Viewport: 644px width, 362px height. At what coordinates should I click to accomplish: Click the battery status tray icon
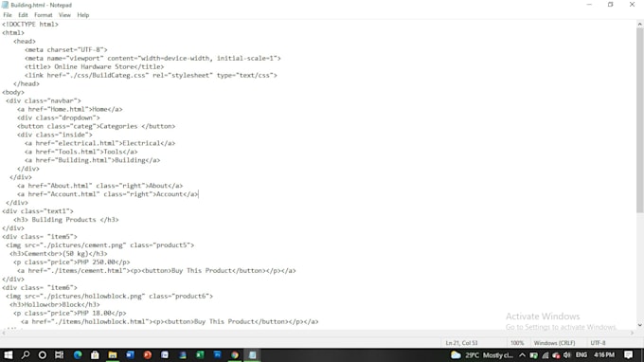(x=533, y=355)
